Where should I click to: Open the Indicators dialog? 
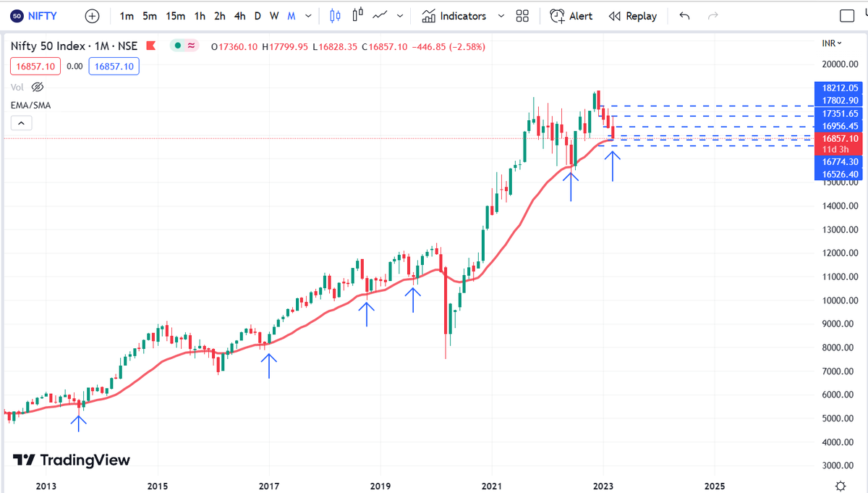point(454,16)
